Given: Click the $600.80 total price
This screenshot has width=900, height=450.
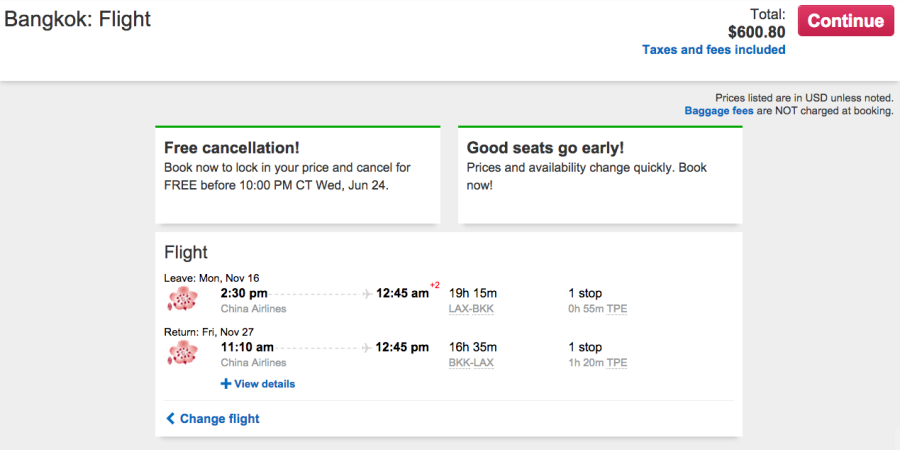Looking at the screenshot, I should [x=757, y=32].
